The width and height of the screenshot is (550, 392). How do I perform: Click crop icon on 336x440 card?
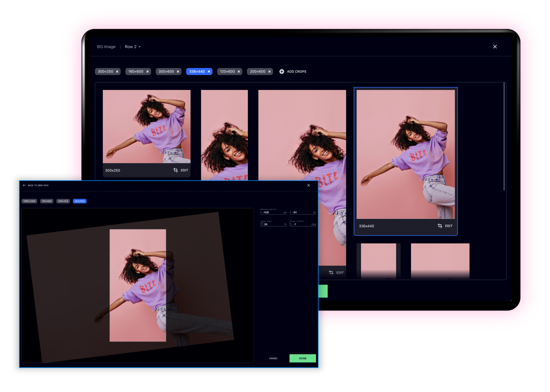(x=440, y=226)
